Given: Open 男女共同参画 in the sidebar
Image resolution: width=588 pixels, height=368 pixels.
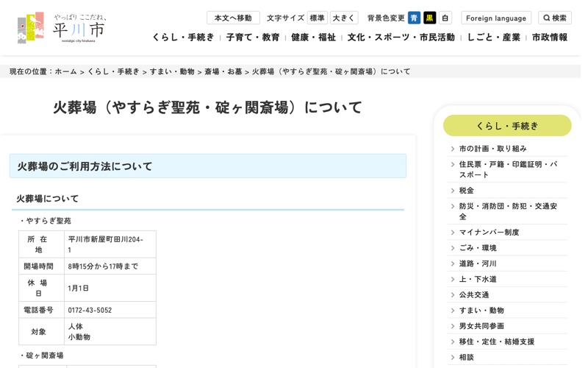Looking at the screenshot, I should [481, 326].
